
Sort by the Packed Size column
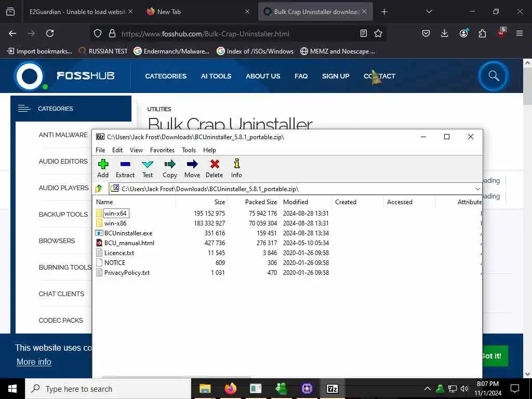[x=254, y=202]
